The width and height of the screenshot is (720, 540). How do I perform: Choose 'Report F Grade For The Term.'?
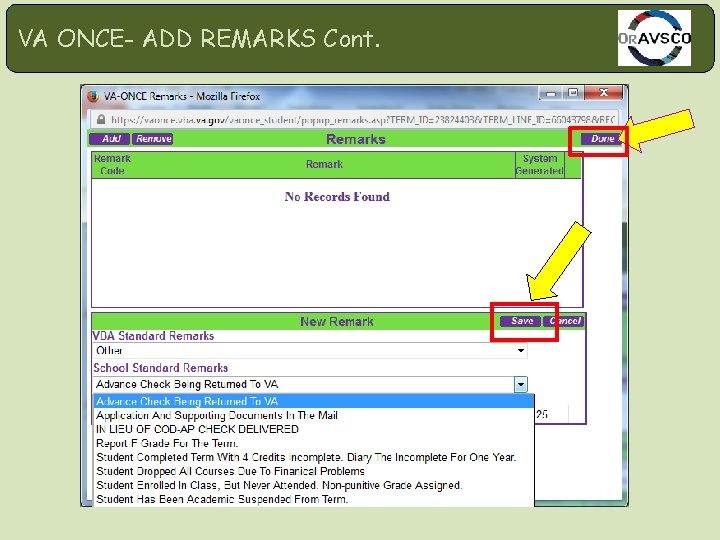point(314,443)
